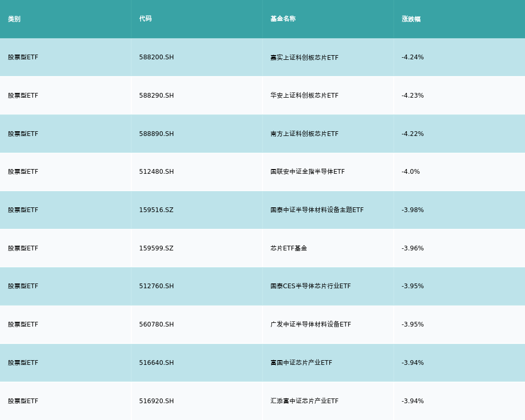Select 华安上证科创板芯片ETF fund name

coord(304,96)
